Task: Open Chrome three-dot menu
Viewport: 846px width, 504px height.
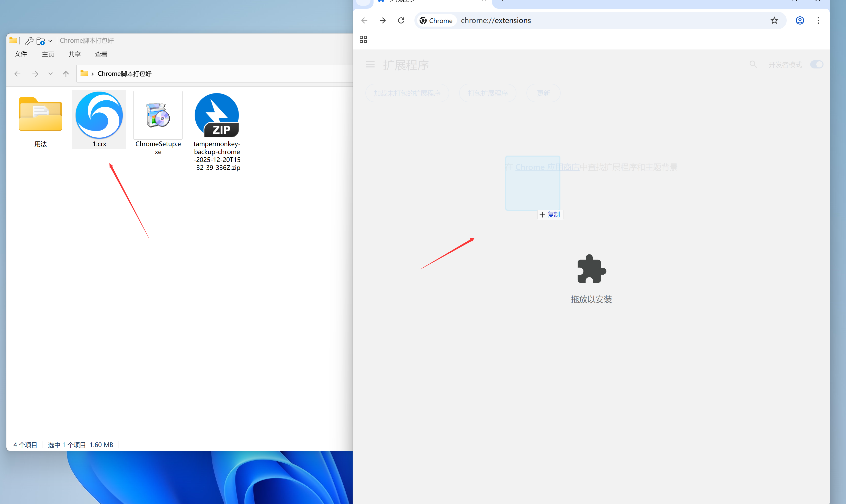Action: (818, 20)
